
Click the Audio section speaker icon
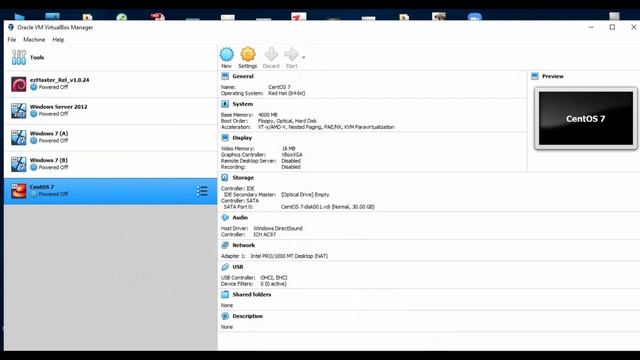pos(225,218)
